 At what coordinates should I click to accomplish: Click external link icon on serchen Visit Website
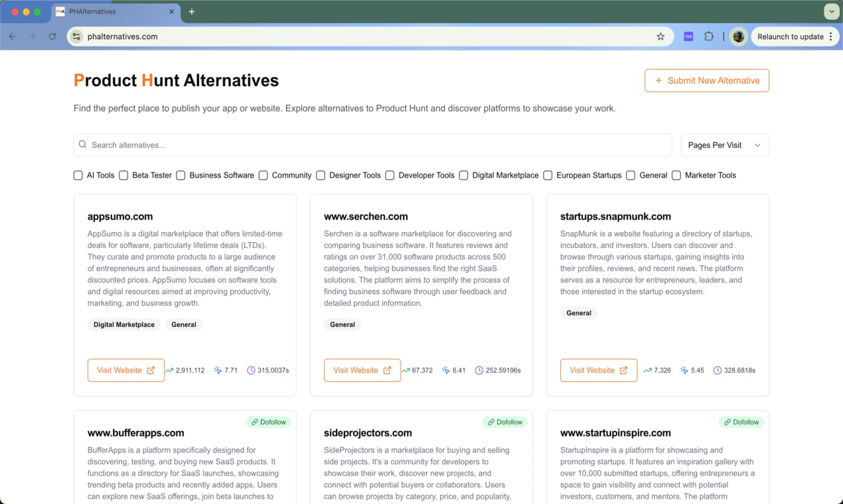coord(387,370)
